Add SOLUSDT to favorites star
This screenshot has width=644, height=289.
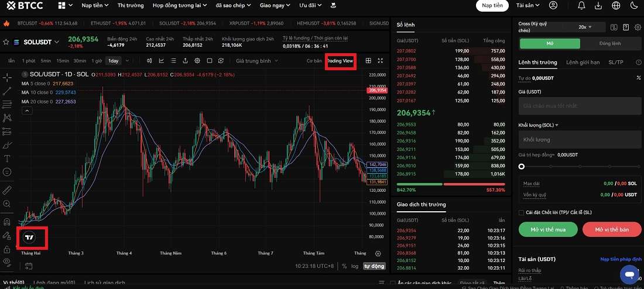pyautogui.click(x=6, y=42)
